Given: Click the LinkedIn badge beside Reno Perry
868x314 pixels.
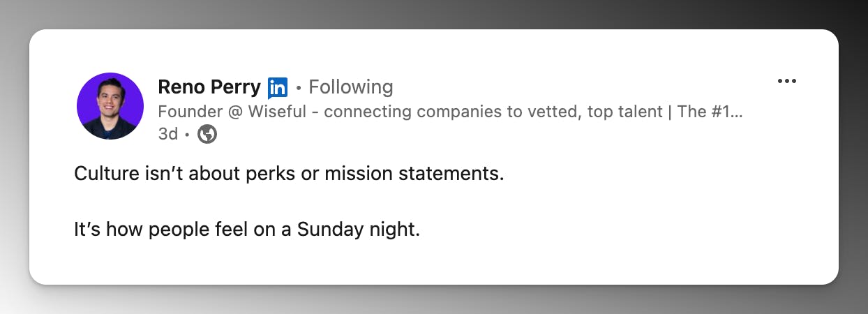Looking at the screenshot, I should pos(278,87).
